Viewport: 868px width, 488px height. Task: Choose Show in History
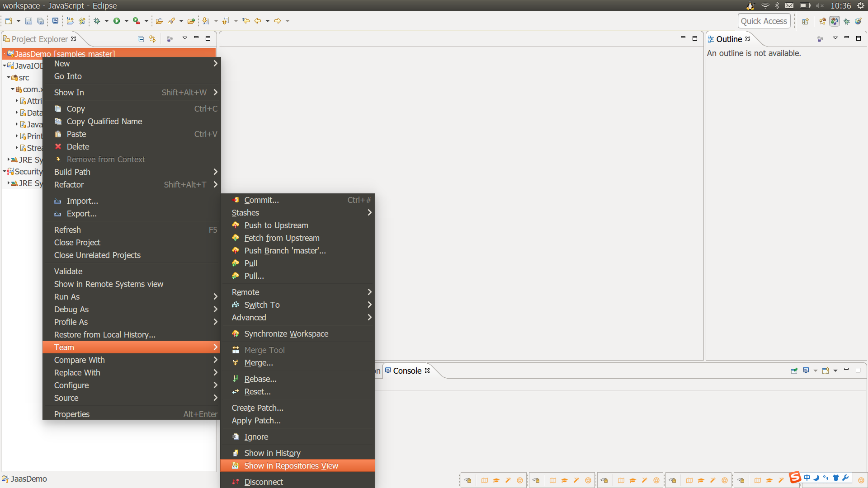298,453
